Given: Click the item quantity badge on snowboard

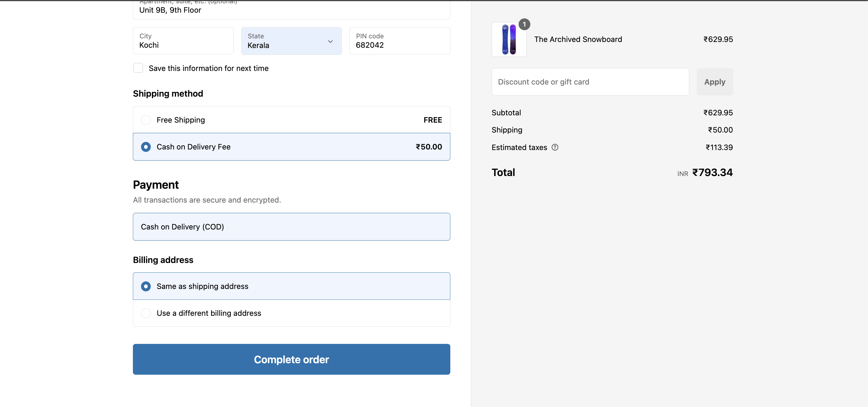Looking at the screenshot, I should tap(524, 24).
